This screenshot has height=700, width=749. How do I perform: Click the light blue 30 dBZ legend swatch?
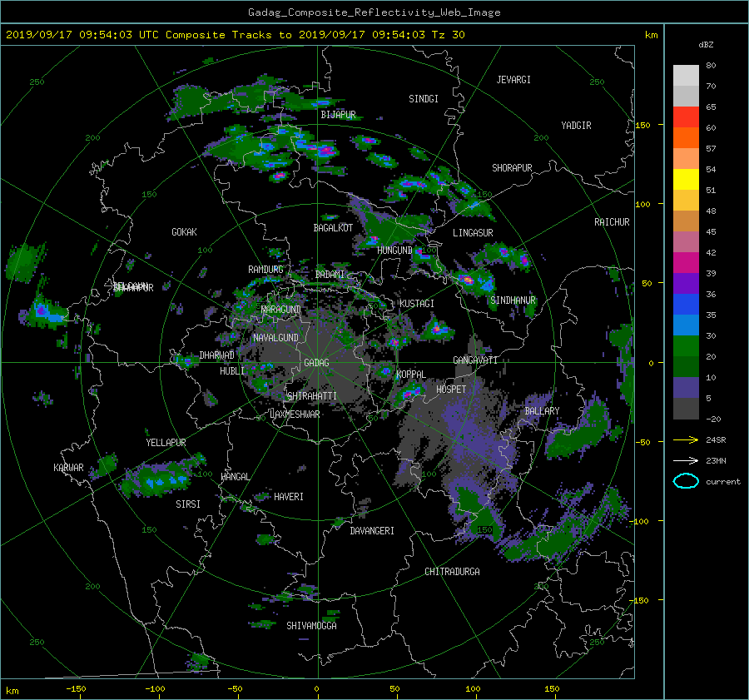pyautogui.click(x=686, y=325)
